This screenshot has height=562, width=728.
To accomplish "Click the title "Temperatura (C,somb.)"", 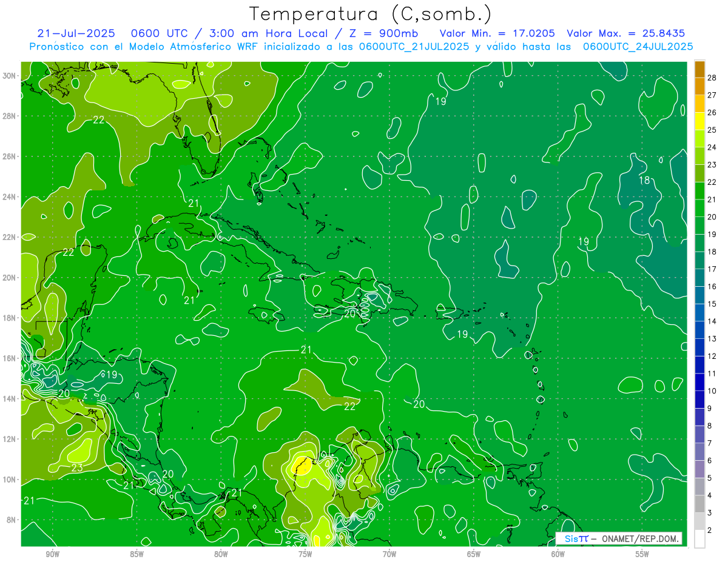I will point(371,15).
